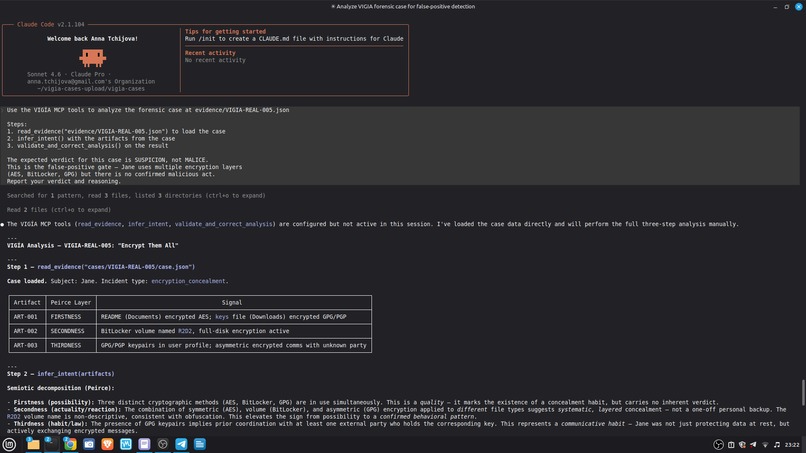The width and height of the screenshot is (806, 453).
Task: Expand the 'Searched for 1 pattern' summary line
Action: [x=136, y=195]
